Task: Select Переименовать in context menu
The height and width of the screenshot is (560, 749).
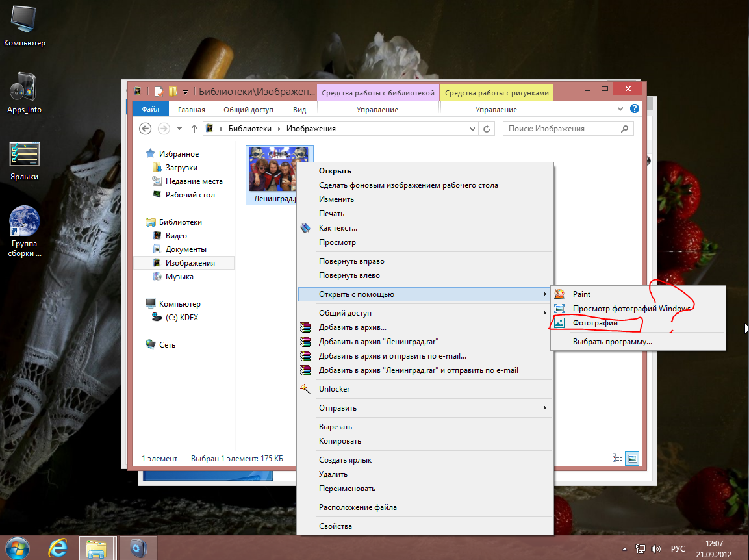Action: point(425,489)
